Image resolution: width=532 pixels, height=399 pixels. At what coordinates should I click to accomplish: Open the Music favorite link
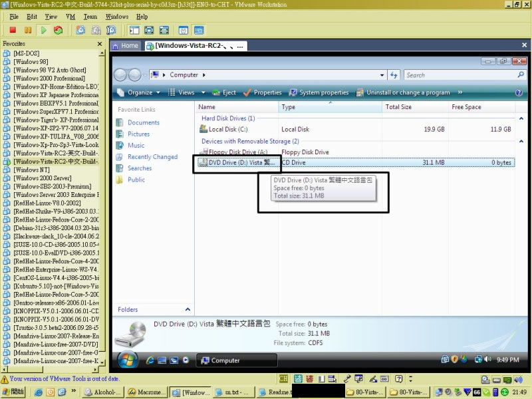pos(130,145)
